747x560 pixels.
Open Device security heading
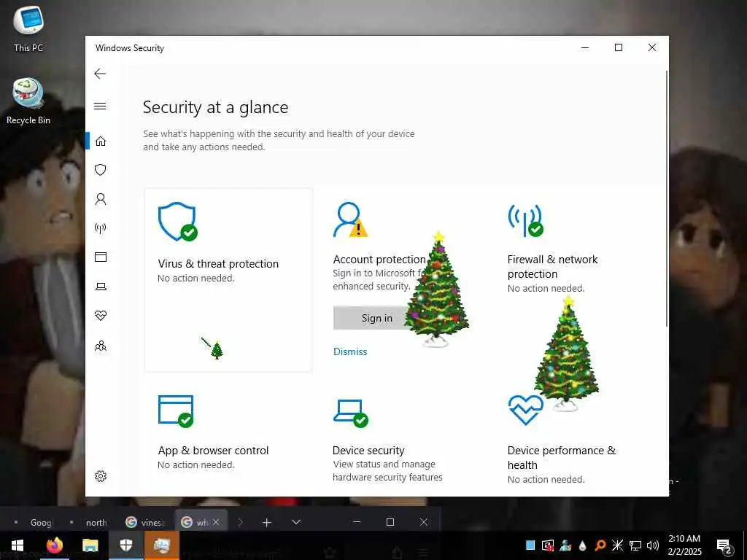click(x=368, y=451)
